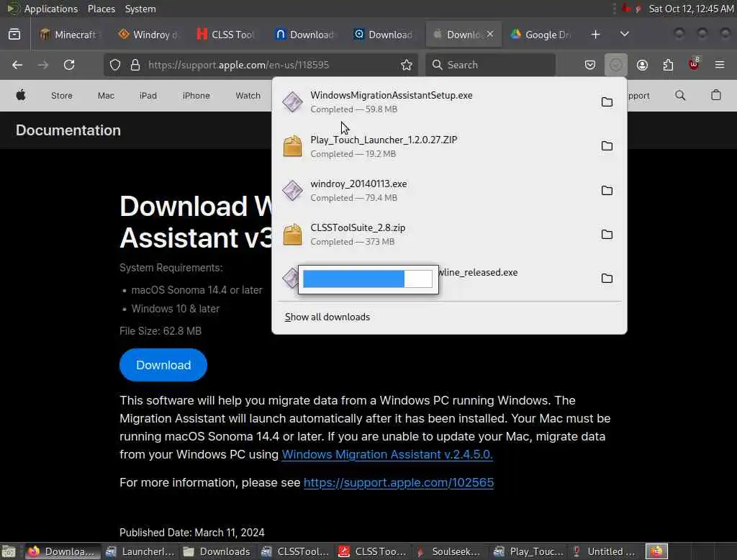Click the Documentation heading link
The image size is (737, 560).
click(x=68, y=130)
